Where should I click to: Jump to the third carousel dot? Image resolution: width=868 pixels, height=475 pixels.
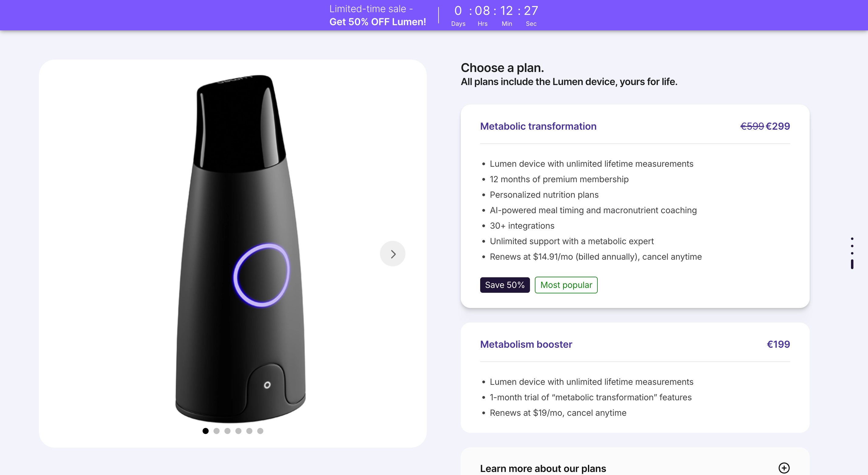(227, 431)
